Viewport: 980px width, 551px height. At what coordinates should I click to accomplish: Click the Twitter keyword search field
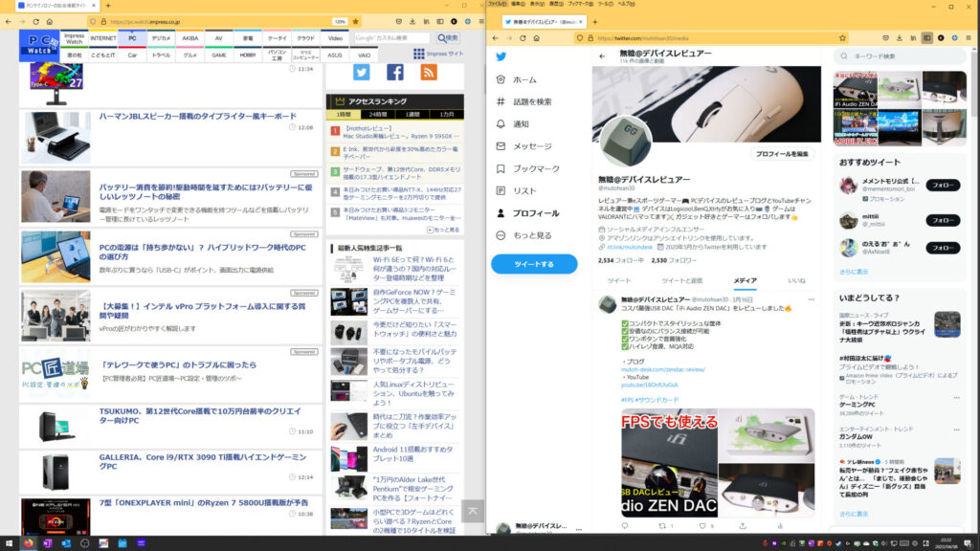click(900, 56)
